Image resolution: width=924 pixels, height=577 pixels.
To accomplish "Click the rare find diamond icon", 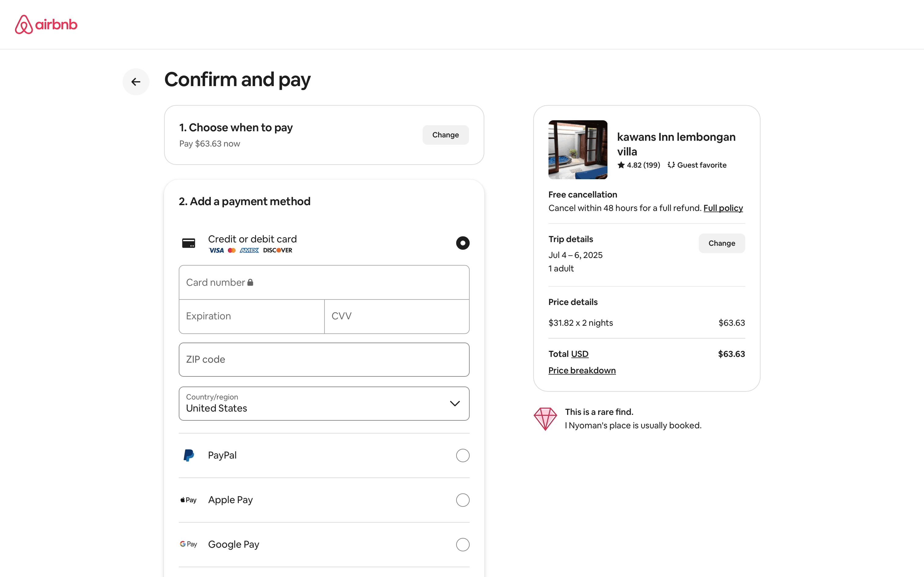I will pyautogui.click(x=545, y=419).
